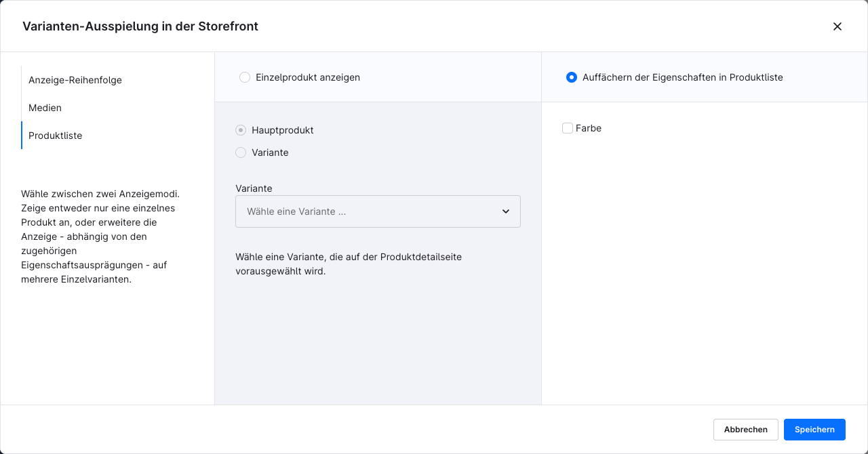Viewport: 868px width, 454px height.
Task: Select Produktliste section
Action: [56, 136]
